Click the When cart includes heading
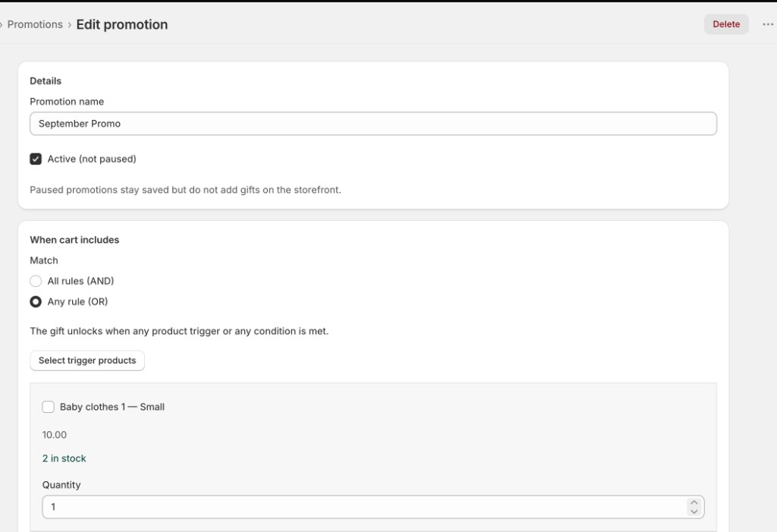 point(74,240)
